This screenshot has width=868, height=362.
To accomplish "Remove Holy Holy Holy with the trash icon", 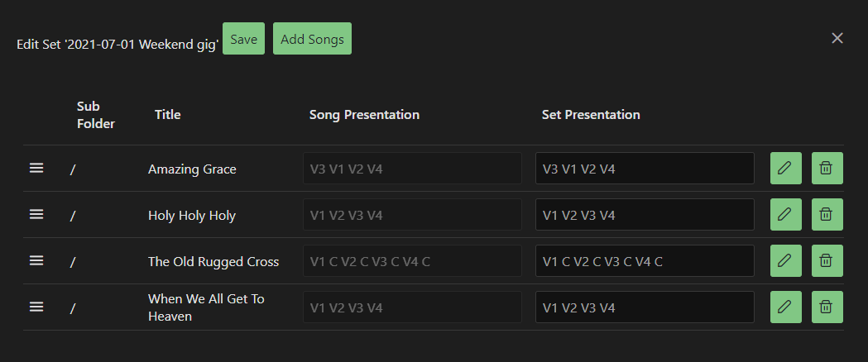I will [x=827, y=215].
